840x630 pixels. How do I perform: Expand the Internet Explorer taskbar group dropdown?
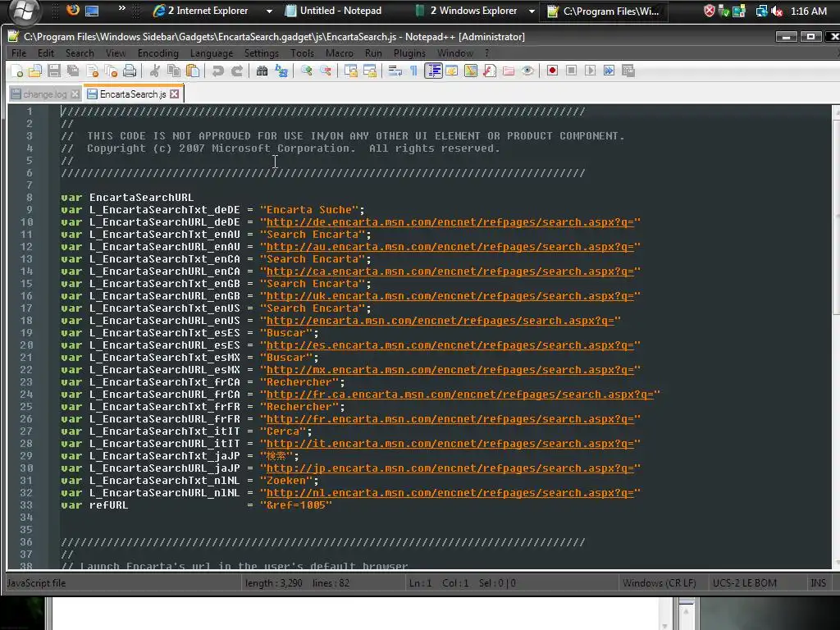point(269,11)
